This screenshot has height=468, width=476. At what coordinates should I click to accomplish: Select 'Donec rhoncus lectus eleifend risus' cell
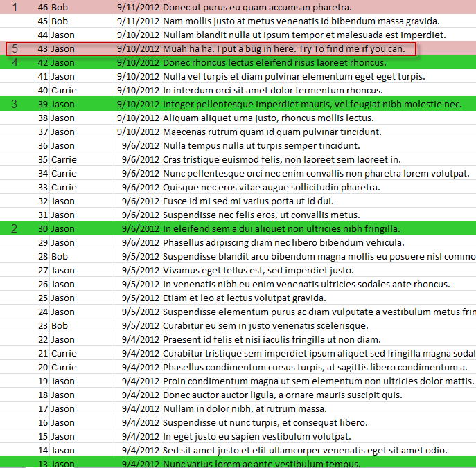point(274,63)
